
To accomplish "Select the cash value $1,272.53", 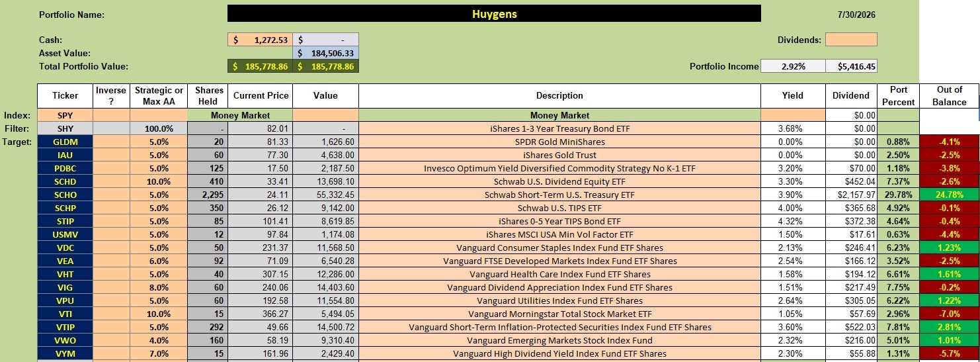I will tap(260, 40).
